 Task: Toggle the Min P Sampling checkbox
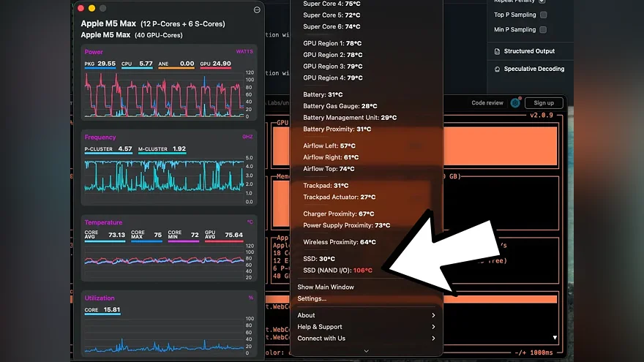pyautogui.click(x=543, y=29)
